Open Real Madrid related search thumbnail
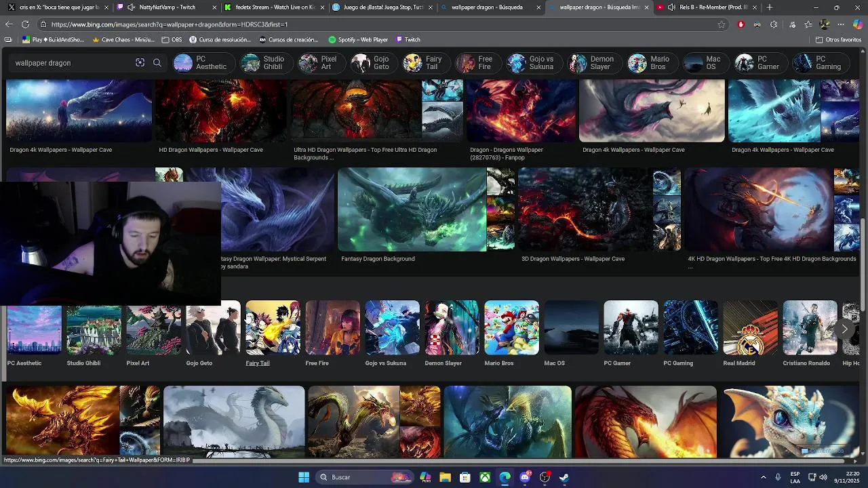Image resolution: width=868 pixels, height=488 pixels. click(750, 328)
